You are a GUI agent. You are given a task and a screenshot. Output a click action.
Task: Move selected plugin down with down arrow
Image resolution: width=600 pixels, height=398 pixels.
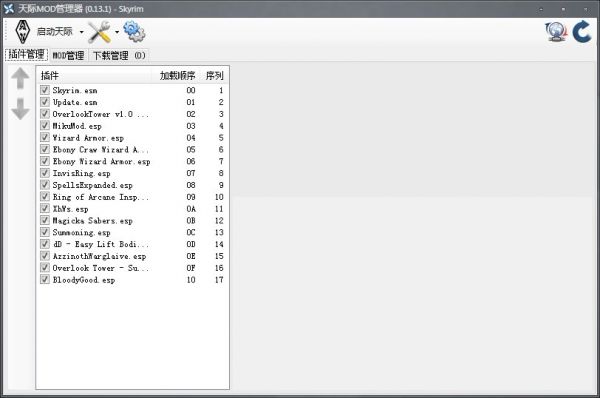[20, 109]
